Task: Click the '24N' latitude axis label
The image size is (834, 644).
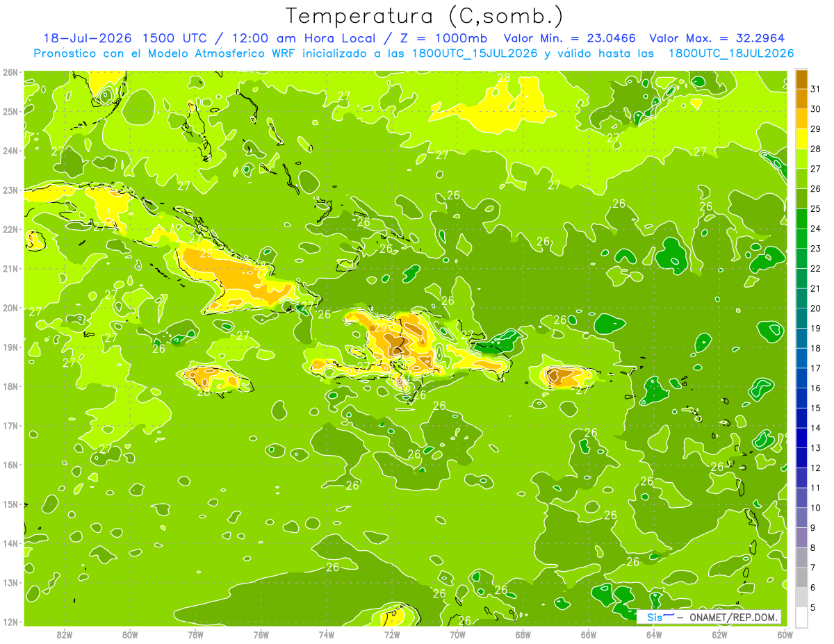Action: [10, 151]
